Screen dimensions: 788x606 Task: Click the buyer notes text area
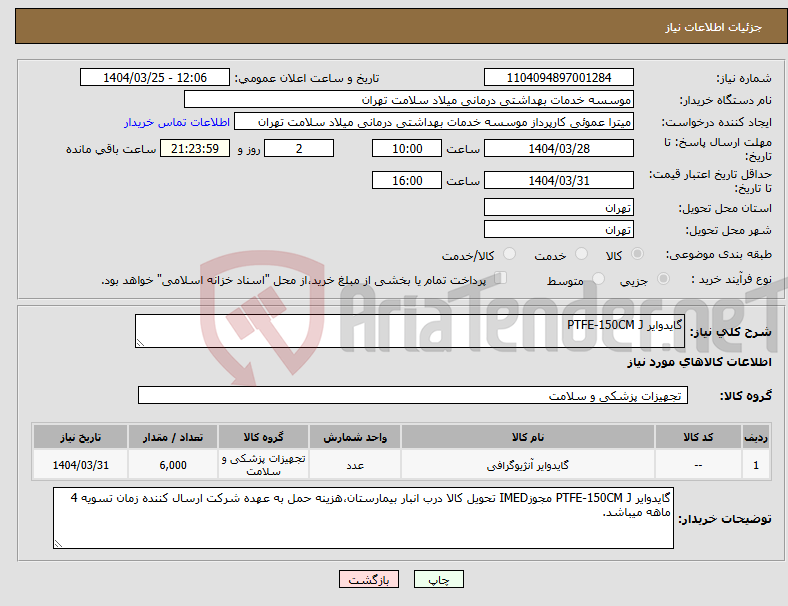(363, 518)
